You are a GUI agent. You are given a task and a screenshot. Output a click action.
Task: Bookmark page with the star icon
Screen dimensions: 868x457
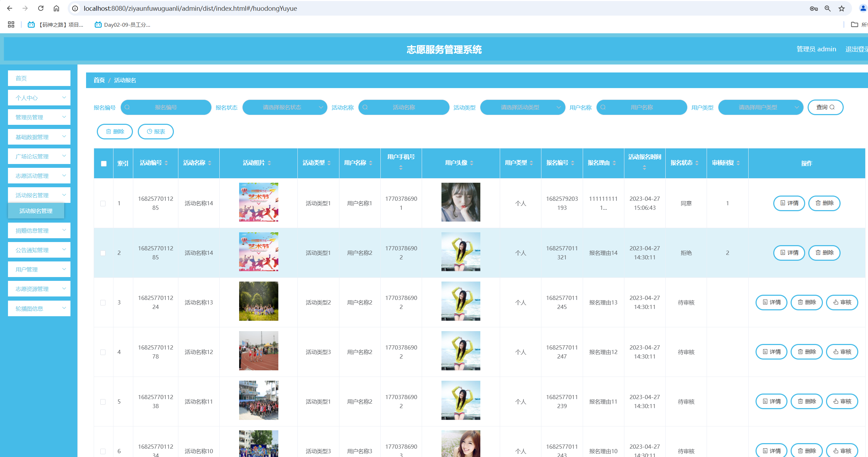click(x=842, y=9)
